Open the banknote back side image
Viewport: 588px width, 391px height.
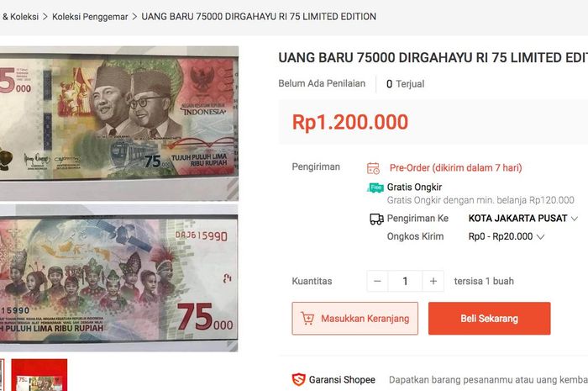pyautogui.click(x=119, y=278)
